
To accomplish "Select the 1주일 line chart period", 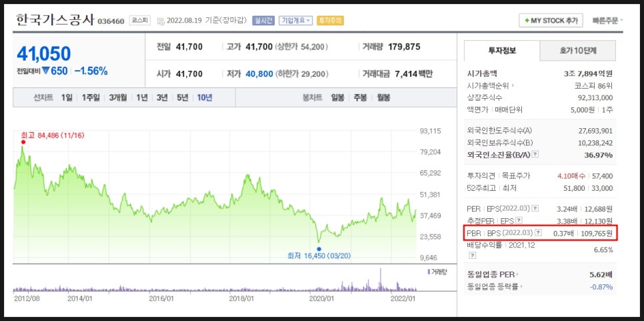I will 91,98.
